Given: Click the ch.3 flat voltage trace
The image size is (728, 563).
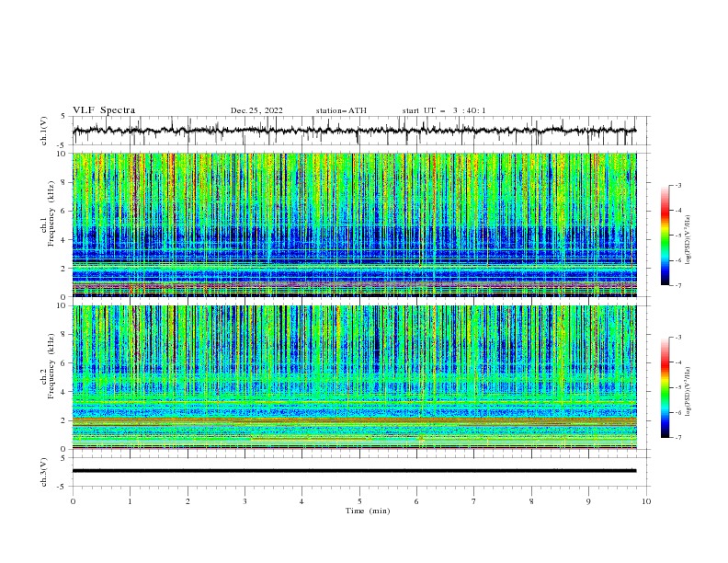Looking at the screenshot, I should [354, 471].
